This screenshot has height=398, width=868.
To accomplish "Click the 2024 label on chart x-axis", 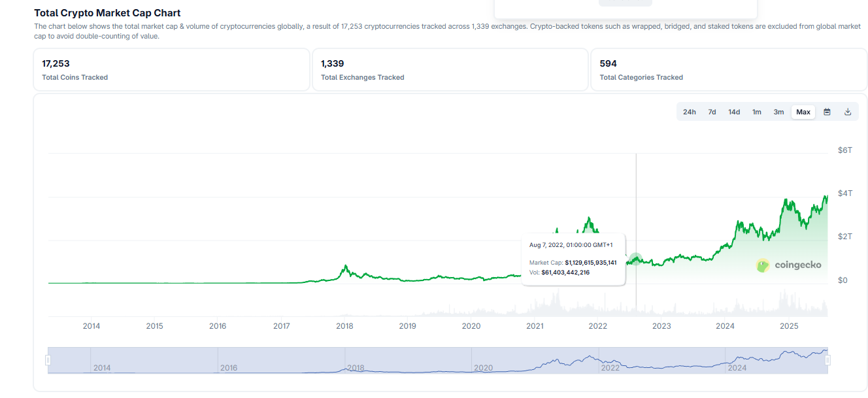I will (x=725, y=326).
